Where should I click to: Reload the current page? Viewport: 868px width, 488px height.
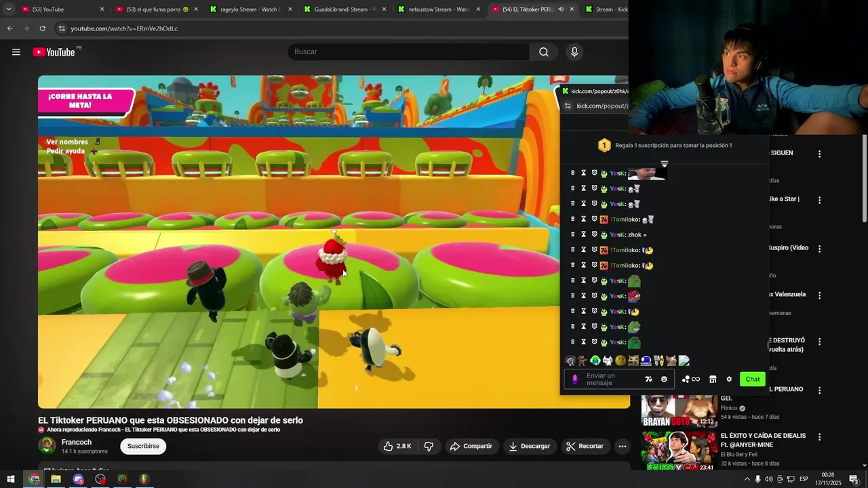pos(42,28)
